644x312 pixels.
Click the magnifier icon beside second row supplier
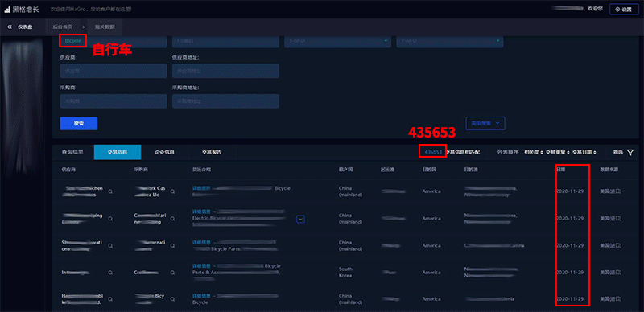click(110, 219)
